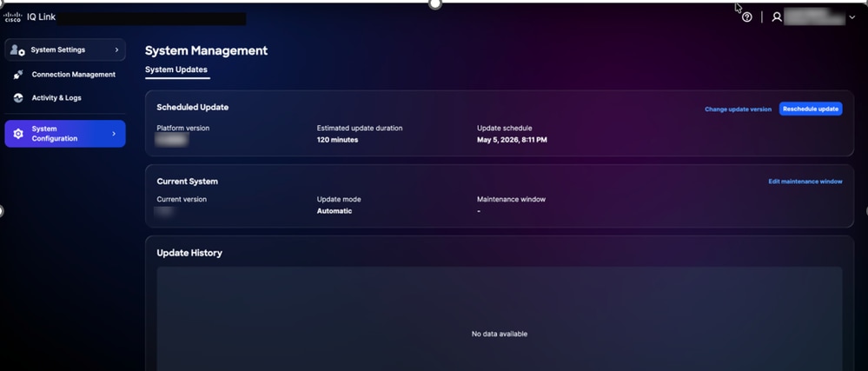Click the Activity & Logs icon
868x371 pixels.
[18, 98]
